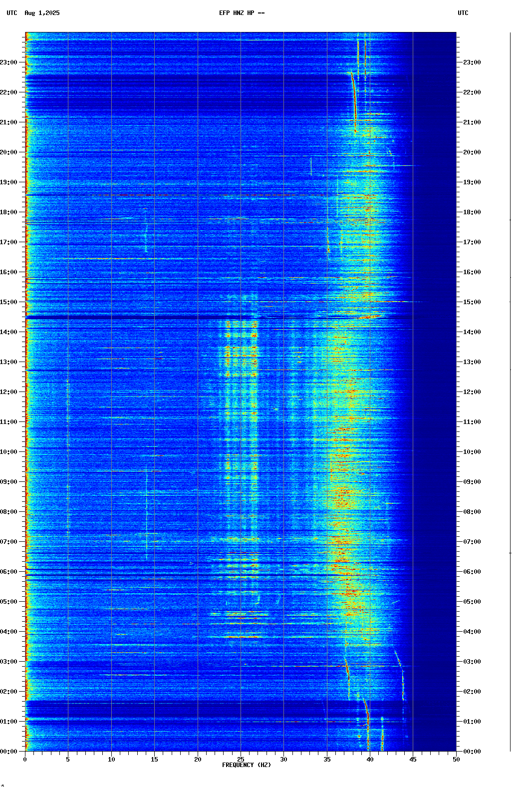Click '18:00' on the right time axis
Viewport: 532px width, 791px height.
coord(472,212)
